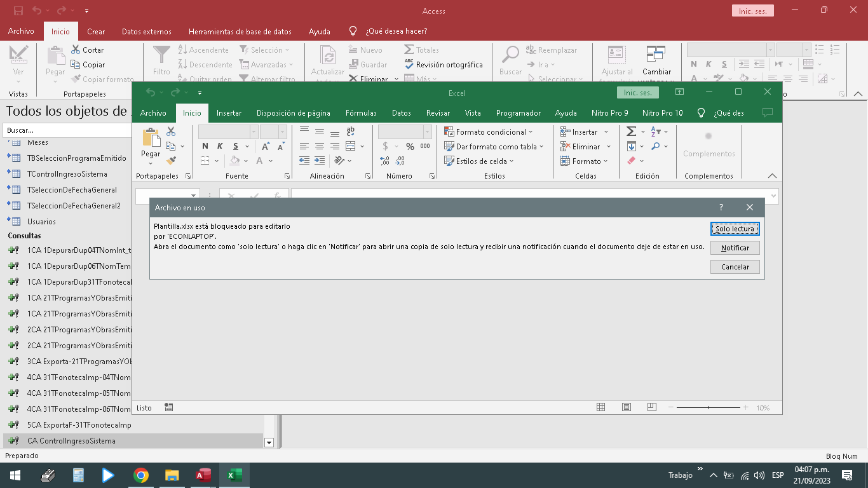Click the text orientation icon in Excel

[339, 161]
